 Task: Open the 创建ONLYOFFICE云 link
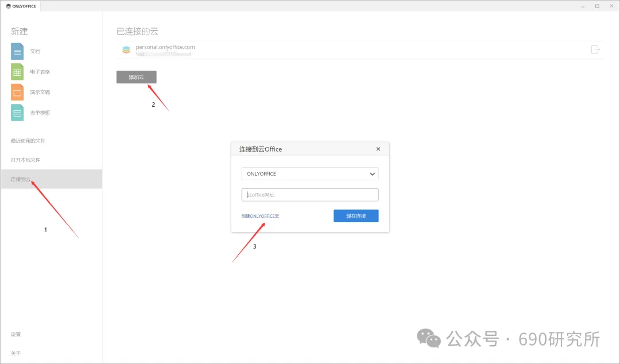(260, 216)
